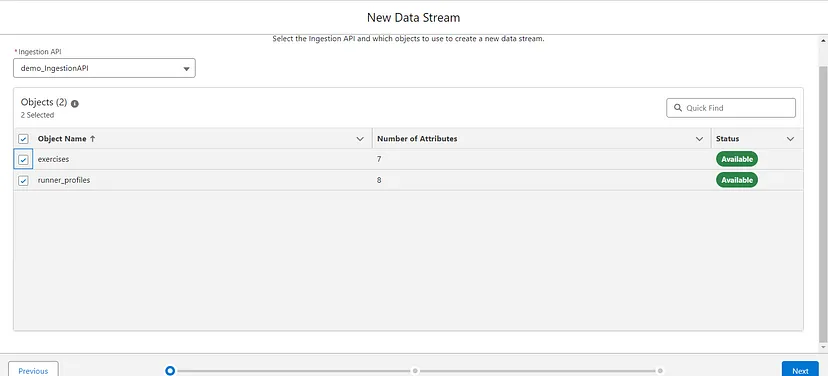828x376 pixels.
Task: Click attribute count 7 for exercises
Action: tap(379, 159)
